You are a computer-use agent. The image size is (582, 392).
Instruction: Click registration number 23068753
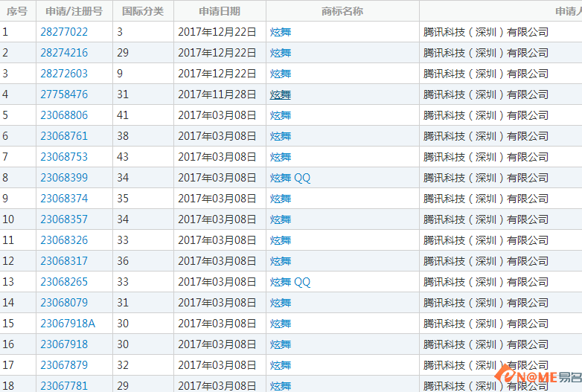point(64,157)
